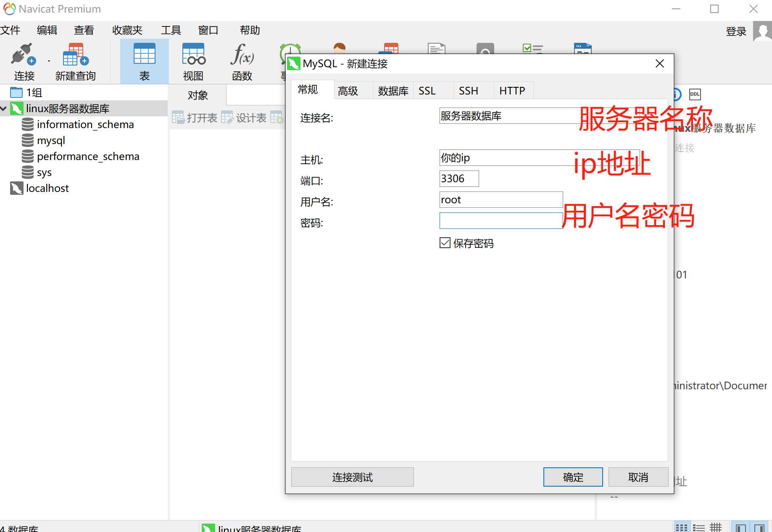772x532 pixels.
Task: Select the 对象 tab in main window
Action: pos(198,95)
